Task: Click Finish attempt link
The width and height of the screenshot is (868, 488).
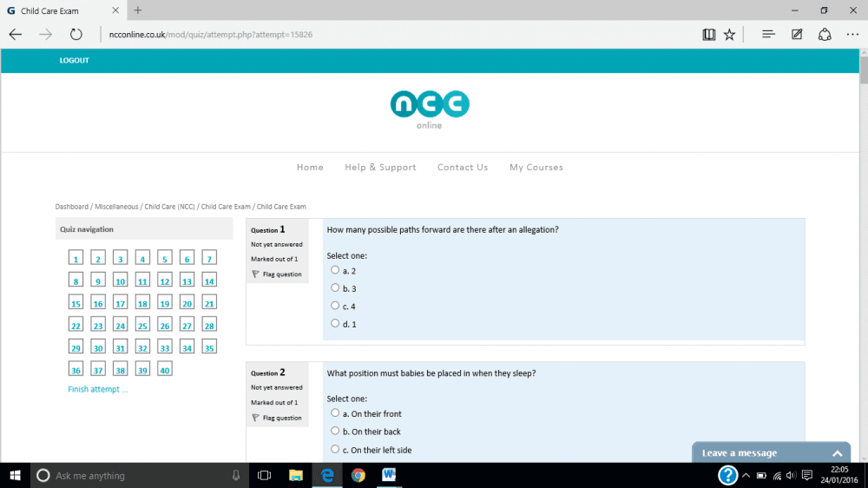Action: tap(97, 390)
